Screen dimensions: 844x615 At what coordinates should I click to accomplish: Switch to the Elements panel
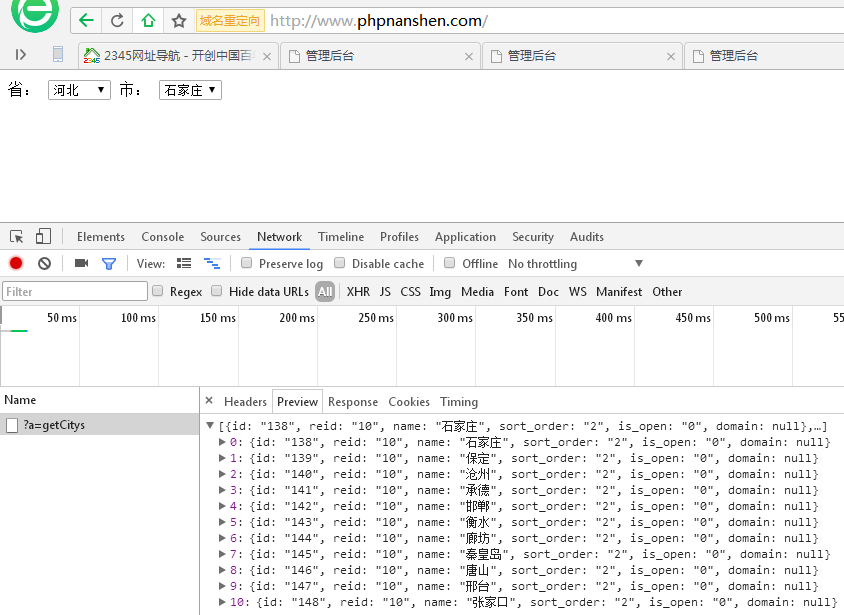[101, 237]
